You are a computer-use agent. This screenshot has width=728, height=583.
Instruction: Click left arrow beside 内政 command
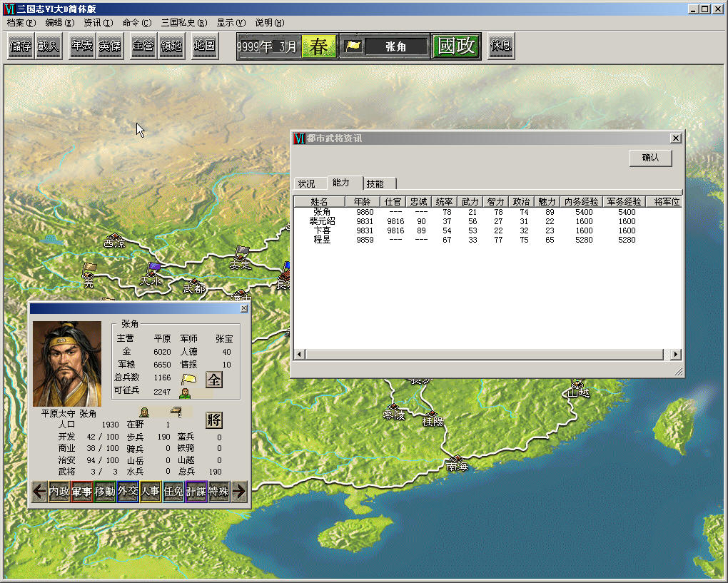coord(40,492)
